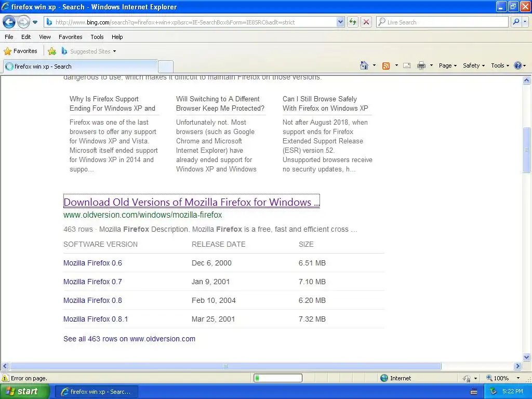The height and width of the screenshot is (399, 532).
Task: Click the vertical scrollbar thumb
Action: tap(527, 150)
